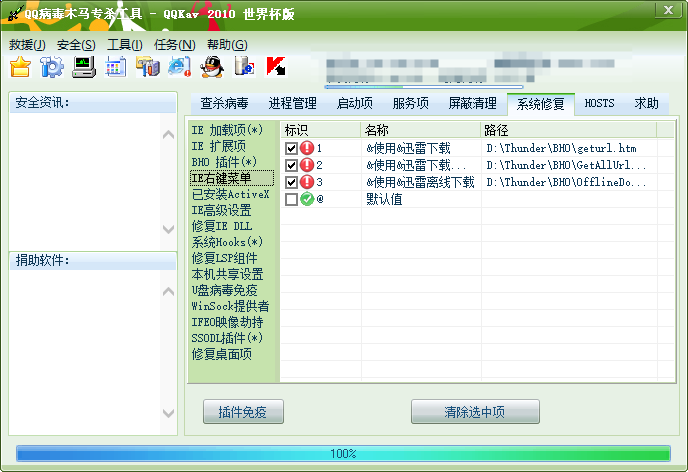Image resolution: width=688 pixels, height=472 pixels.
Task: Open the 任务(N) menu
Action: 175,44
